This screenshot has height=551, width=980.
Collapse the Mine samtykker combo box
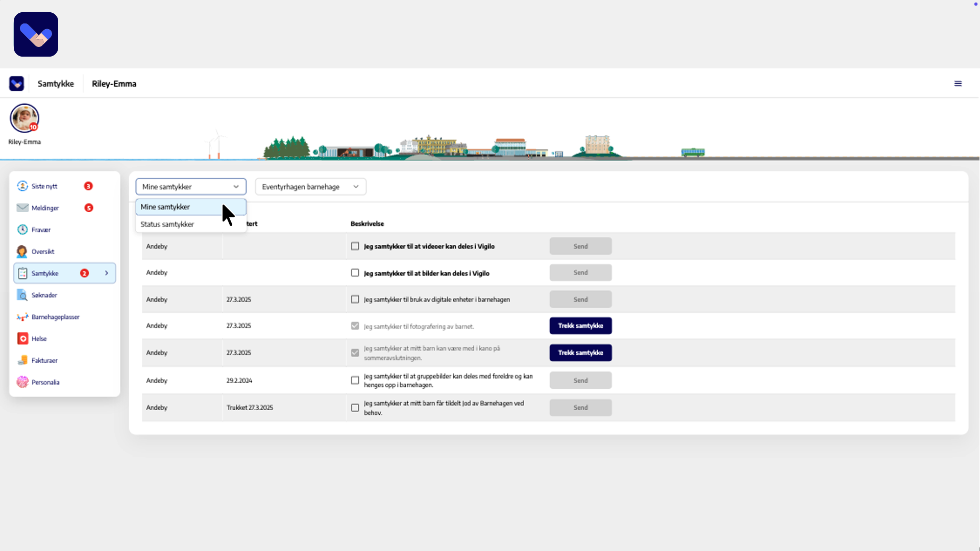point(190,187)
